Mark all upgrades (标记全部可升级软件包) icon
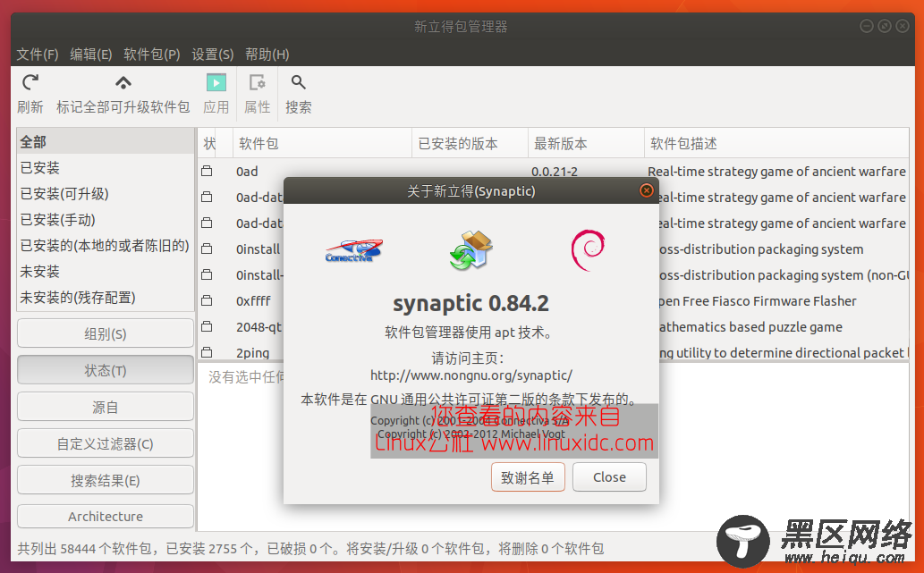Image resolution: width=924 pixels, height=573 pixels. pos(123,82)
